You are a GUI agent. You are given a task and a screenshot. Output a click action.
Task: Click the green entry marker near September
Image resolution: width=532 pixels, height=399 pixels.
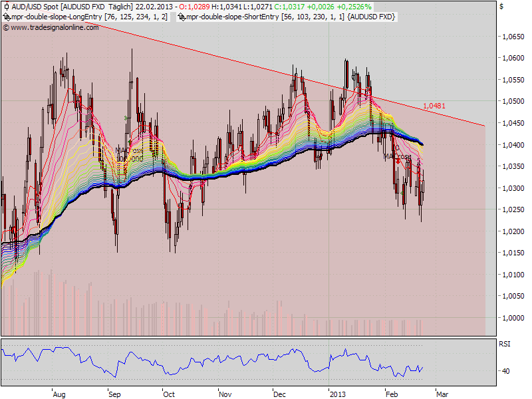[x=126, y=118]
